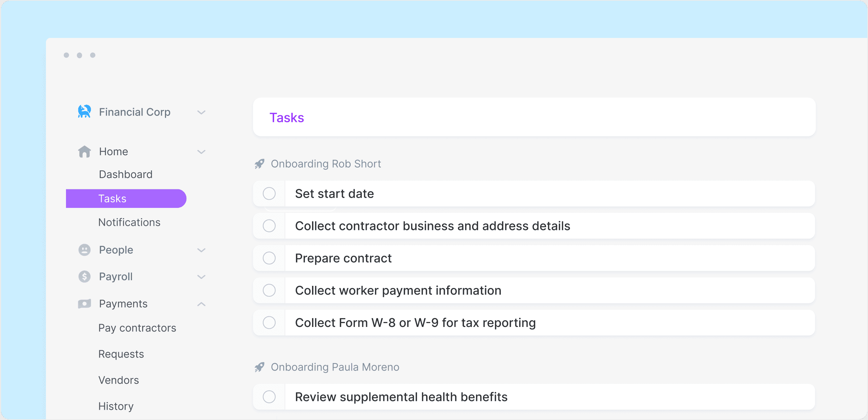This screenshot has height=420, width=868.
Task: Open the Collect Form W-8 or W-9 task
Action: pos(415,323)
